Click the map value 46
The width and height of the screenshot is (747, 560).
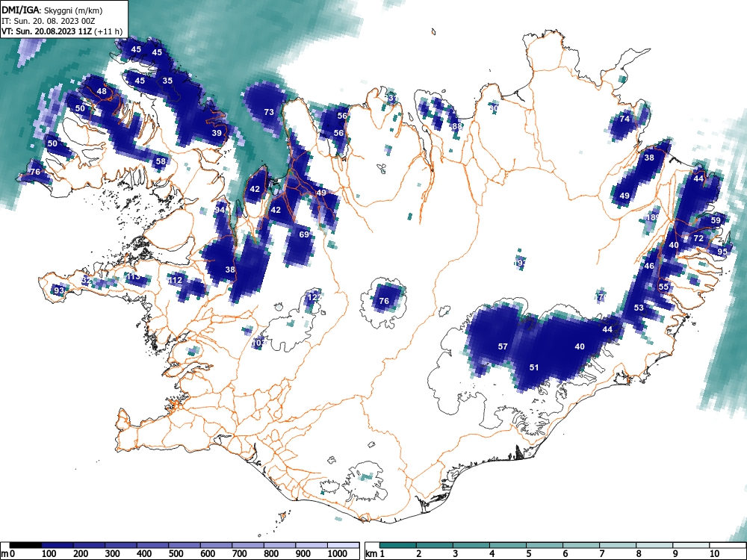[649, 267]
